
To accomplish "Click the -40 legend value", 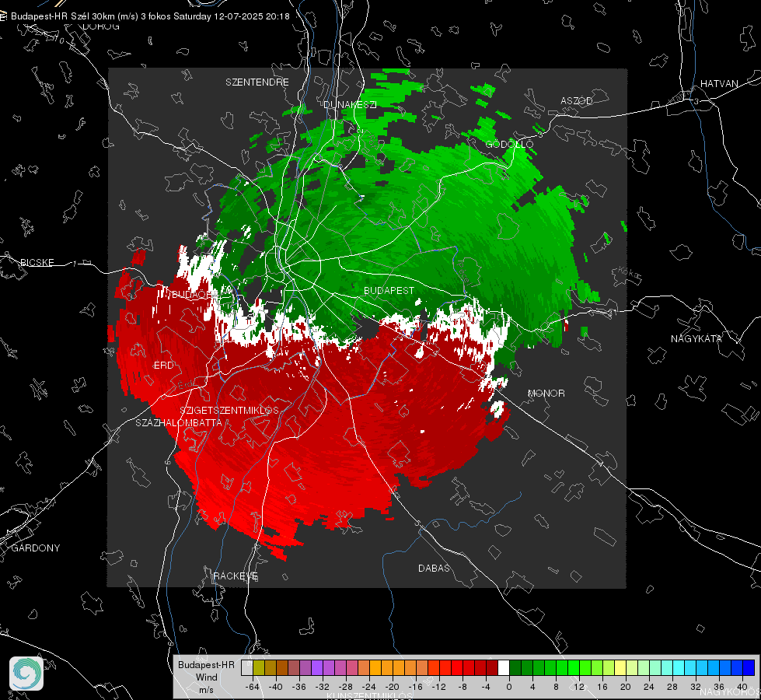I will [x=276, y=687].
